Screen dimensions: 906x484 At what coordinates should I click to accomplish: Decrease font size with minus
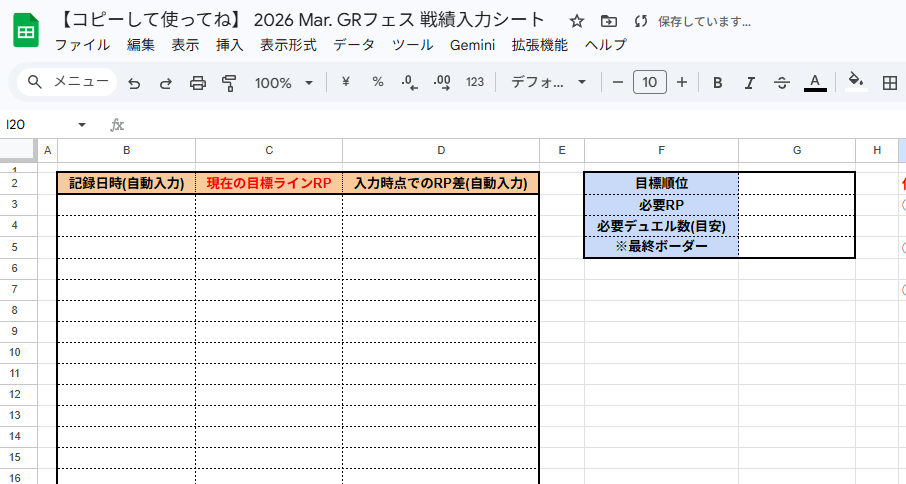618,83
